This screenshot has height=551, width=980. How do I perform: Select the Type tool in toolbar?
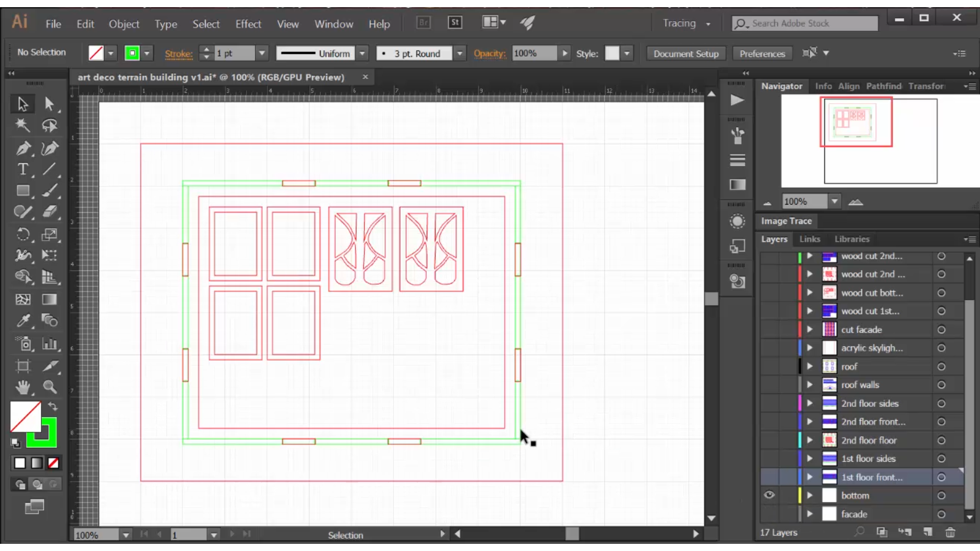click(22, 169)
